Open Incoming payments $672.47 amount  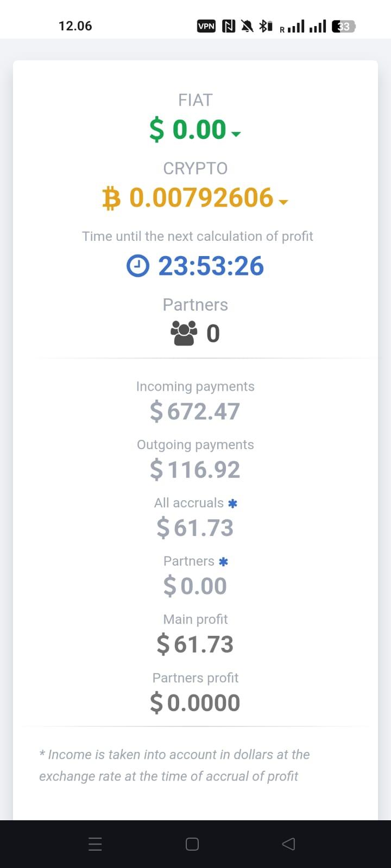[x=195, y=411]
